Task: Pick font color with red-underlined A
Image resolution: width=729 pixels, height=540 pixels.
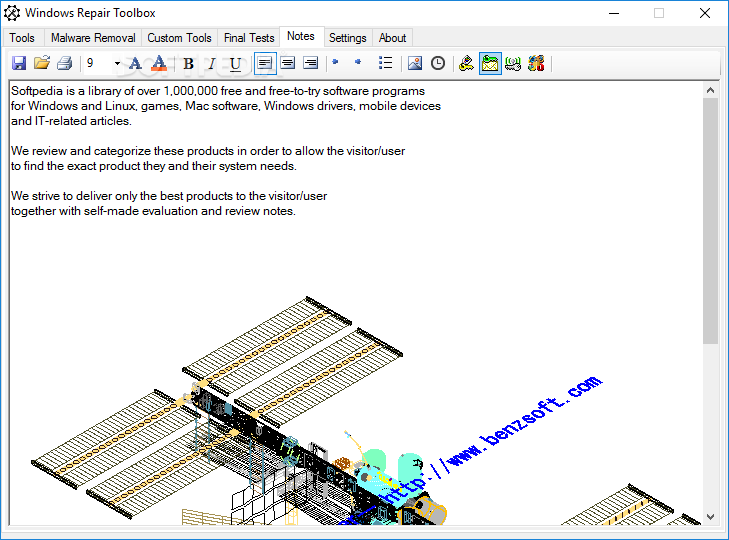Action: click(159, 63)
